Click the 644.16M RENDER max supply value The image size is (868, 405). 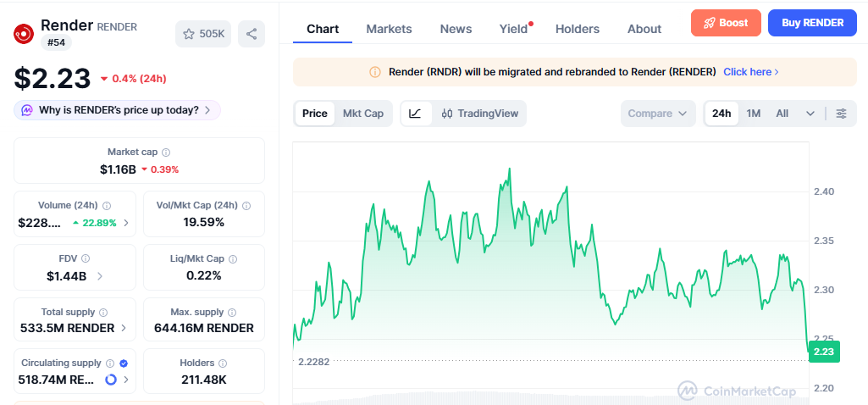click(x=204, y=328)
